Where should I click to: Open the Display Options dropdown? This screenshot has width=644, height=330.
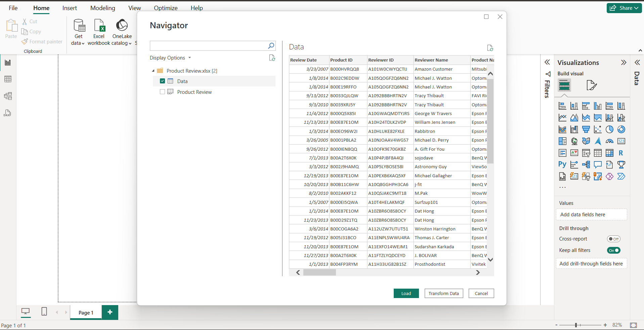click(170, 58)
